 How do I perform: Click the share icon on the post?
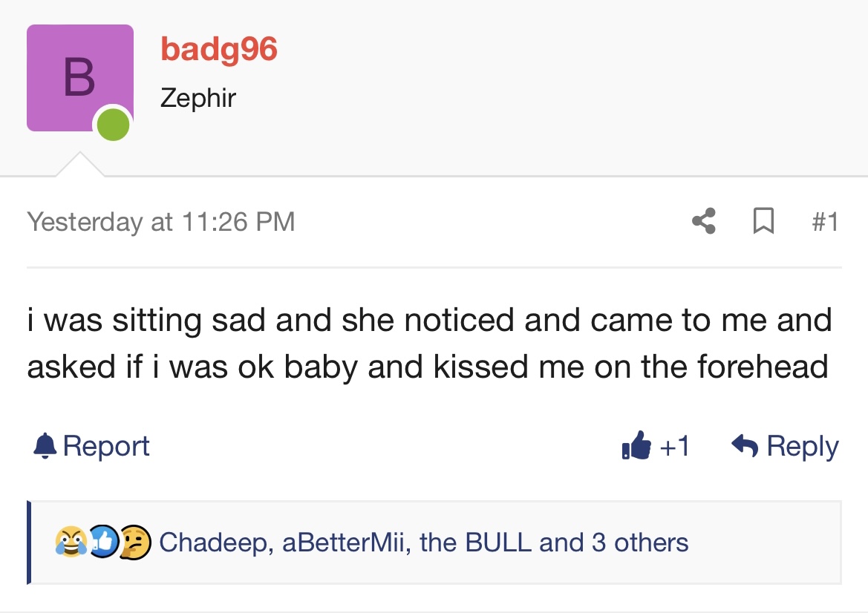[x=704, y=220]
